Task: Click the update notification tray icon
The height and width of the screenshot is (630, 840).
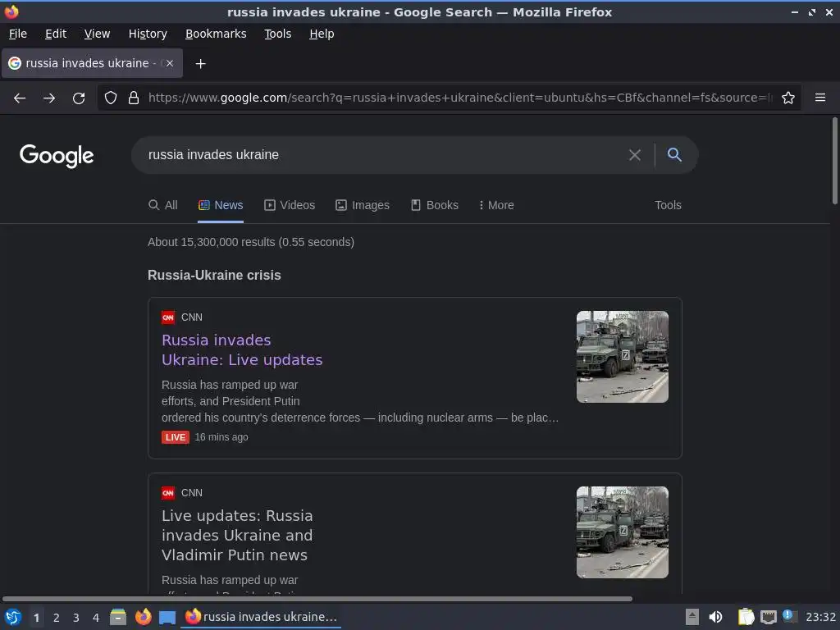Action: 789,616
